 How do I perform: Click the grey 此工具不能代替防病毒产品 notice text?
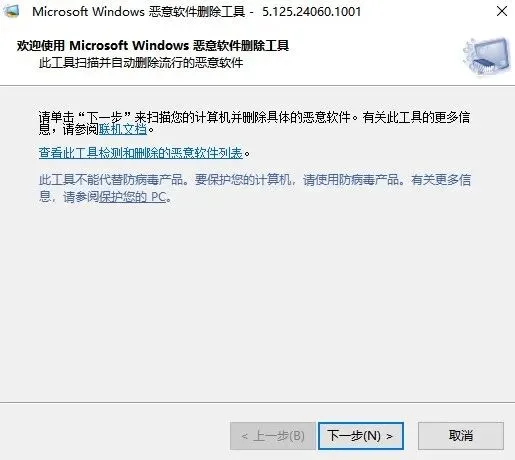coord(255,188)
